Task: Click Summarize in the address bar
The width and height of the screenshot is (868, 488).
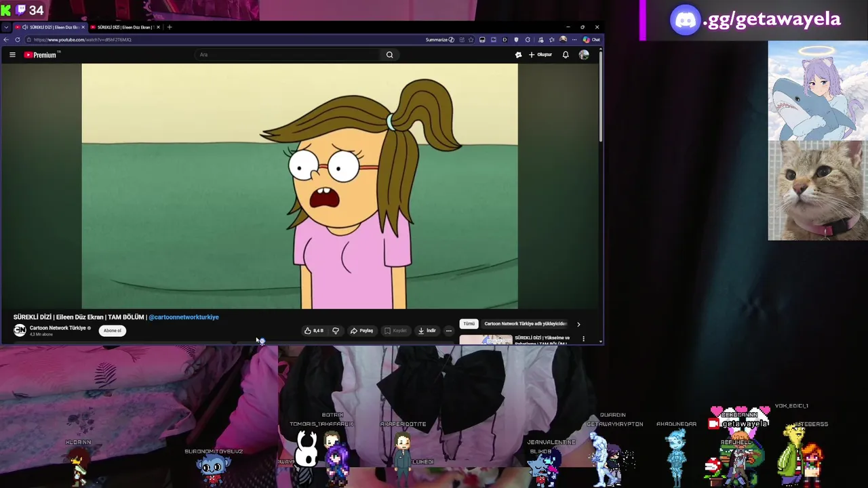Action: click(440, 39)
